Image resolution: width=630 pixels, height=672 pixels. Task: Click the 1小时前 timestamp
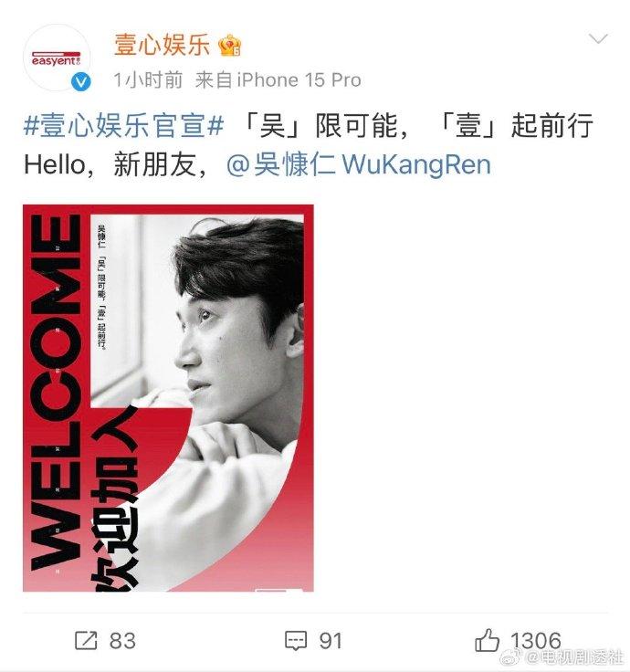tap(148, 80)
